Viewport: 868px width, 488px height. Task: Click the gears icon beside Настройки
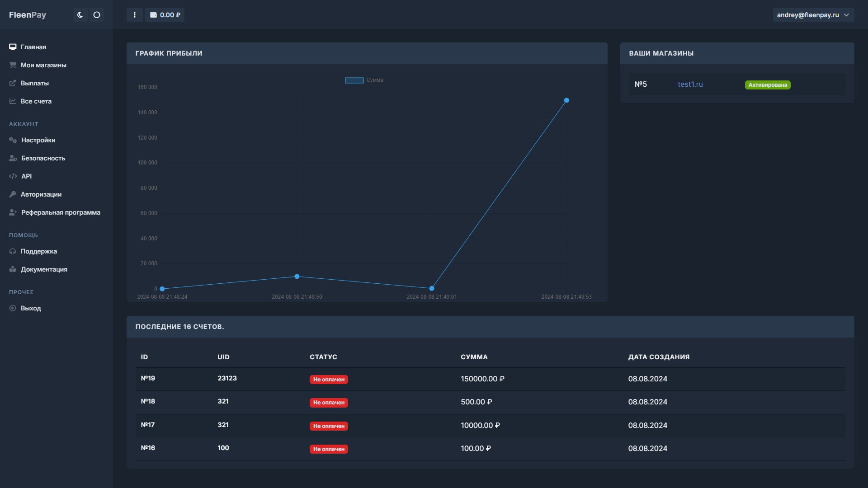tap(13, 140)
